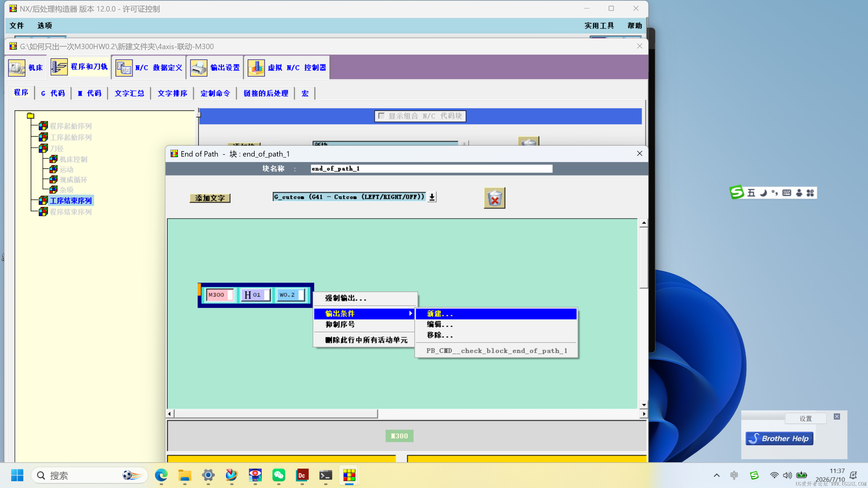
Task: Expand the 输出条件 submenu entry
Action: 364,314
